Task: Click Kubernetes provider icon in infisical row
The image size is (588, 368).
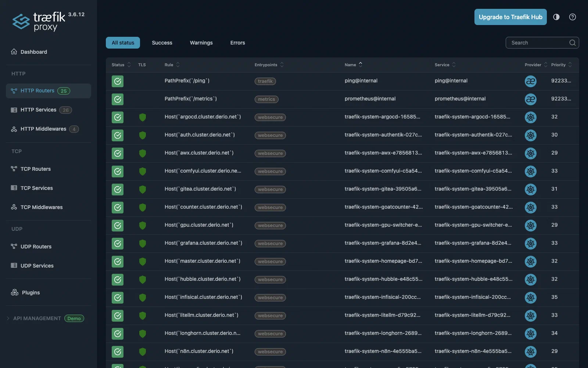Action: pos(531,298)
